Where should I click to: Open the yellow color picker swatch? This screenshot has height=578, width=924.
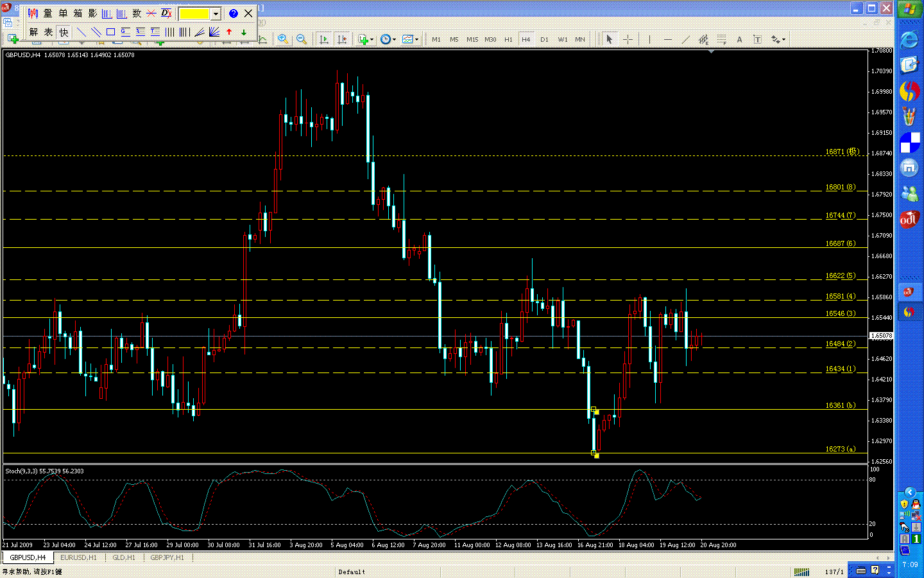click(194, 13)
